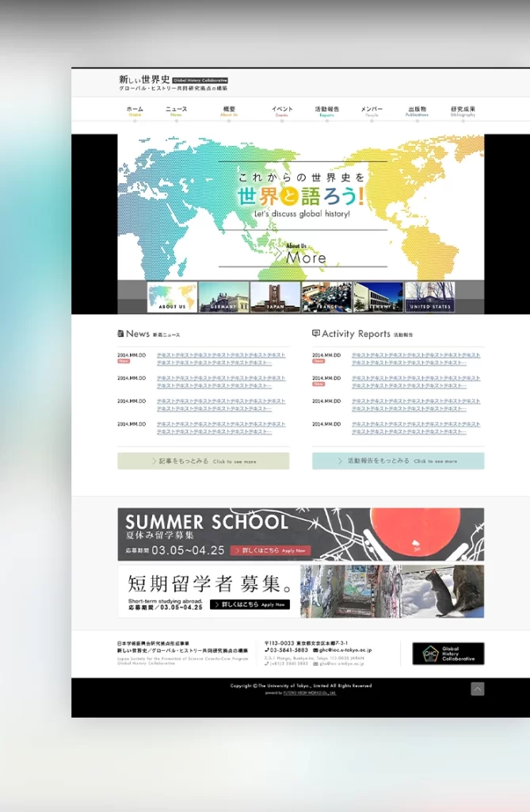
Task: Click the Activity Reports speech bubble icon
Action: (316, 334)
